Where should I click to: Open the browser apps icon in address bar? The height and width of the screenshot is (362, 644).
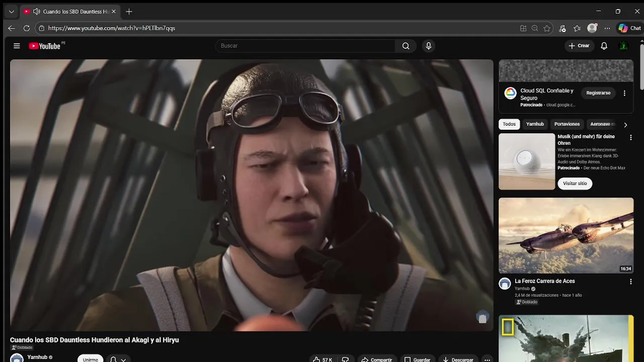click(523, 28)
